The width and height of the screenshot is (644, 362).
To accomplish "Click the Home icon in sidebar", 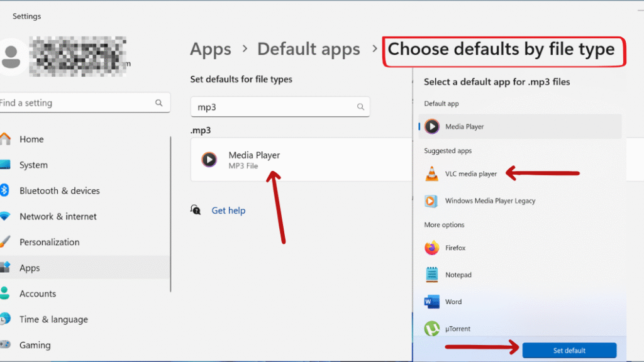I will coord(5,139).
